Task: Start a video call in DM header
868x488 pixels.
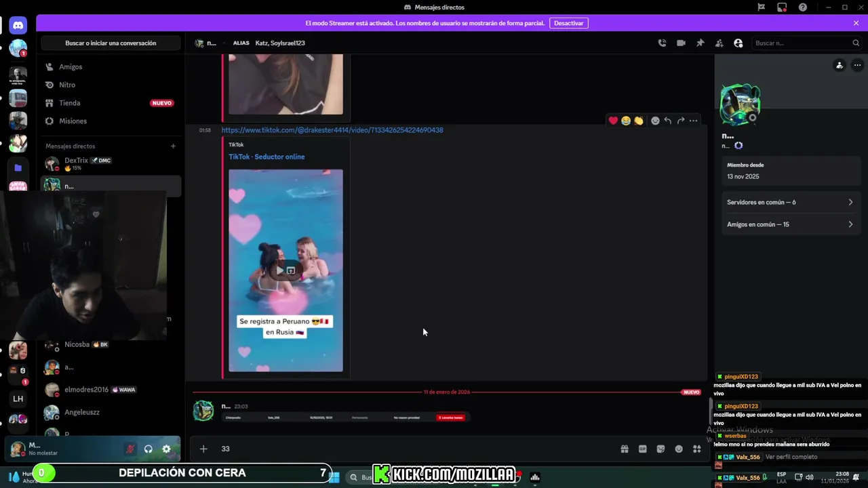Action: [681, 43]
